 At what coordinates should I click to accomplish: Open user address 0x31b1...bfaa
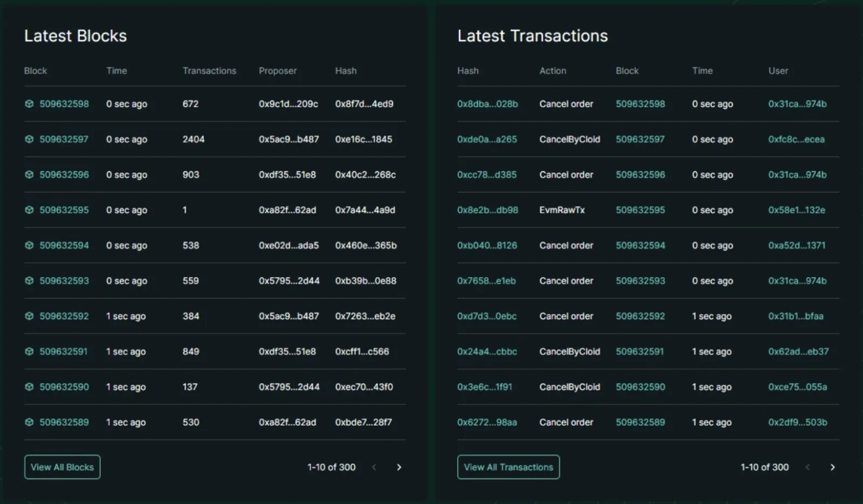[796, 316]
